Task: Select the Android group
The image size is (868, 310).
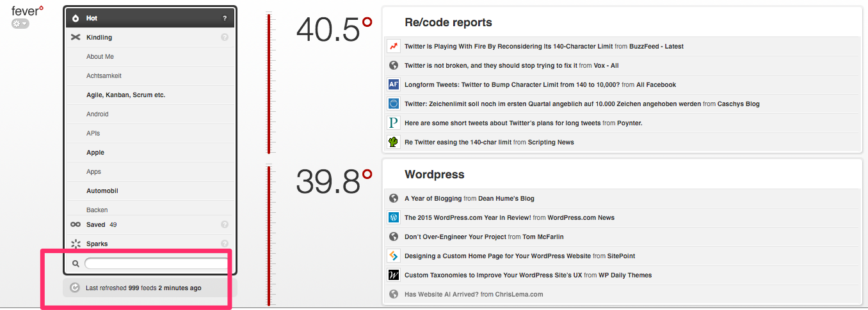Action: pyautogui.click(x=150, y=114)
